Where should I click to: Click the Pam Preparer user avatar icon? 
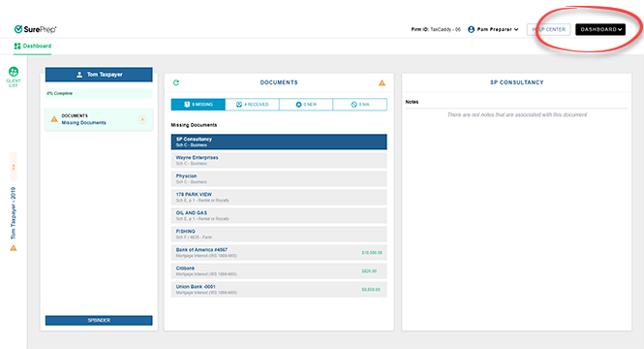click(471, 30)
